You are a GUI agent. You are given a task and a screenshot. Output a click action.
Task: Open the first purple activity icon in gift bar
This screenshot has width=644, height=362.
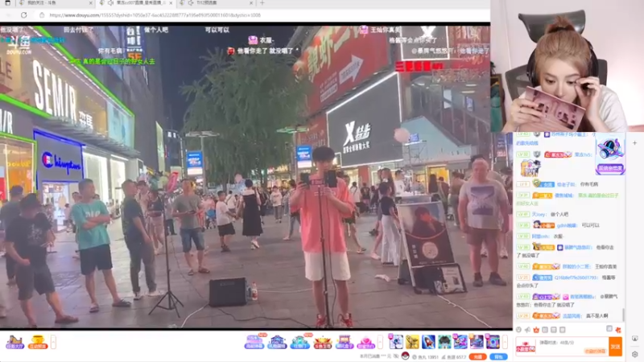point(254,341)
